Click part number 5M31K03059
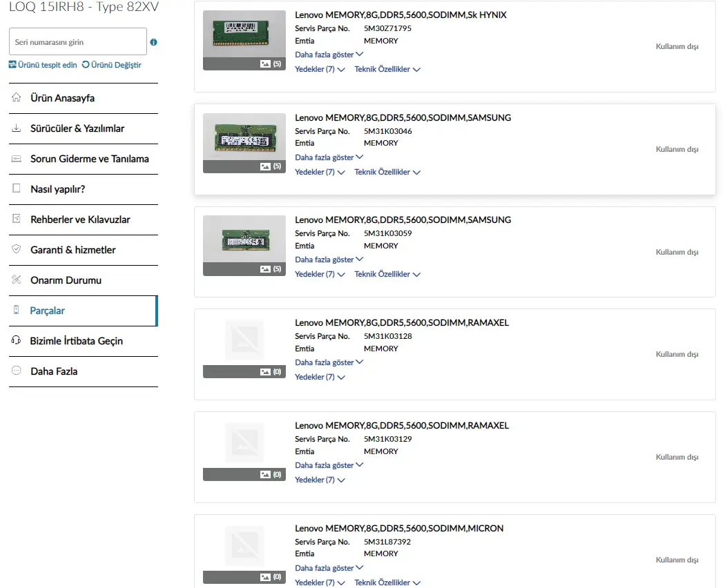This screenshot has width=727, height=588. point(387,233)
